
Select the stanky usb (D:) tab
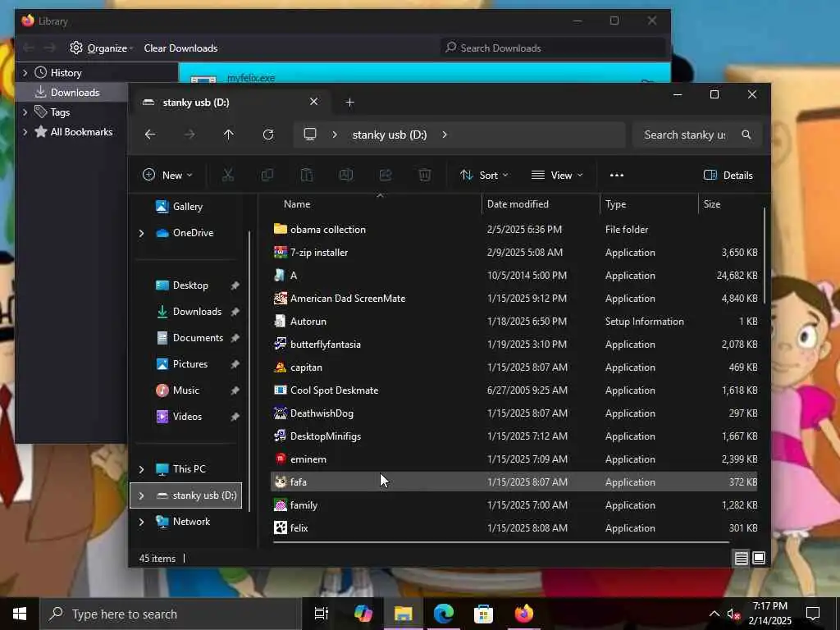231,103
